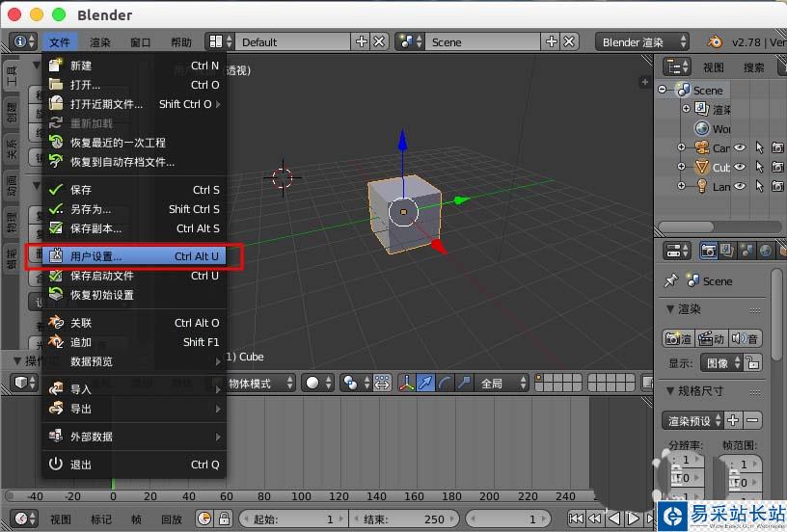Add a new scene with plus

click(x=551, y=41)
